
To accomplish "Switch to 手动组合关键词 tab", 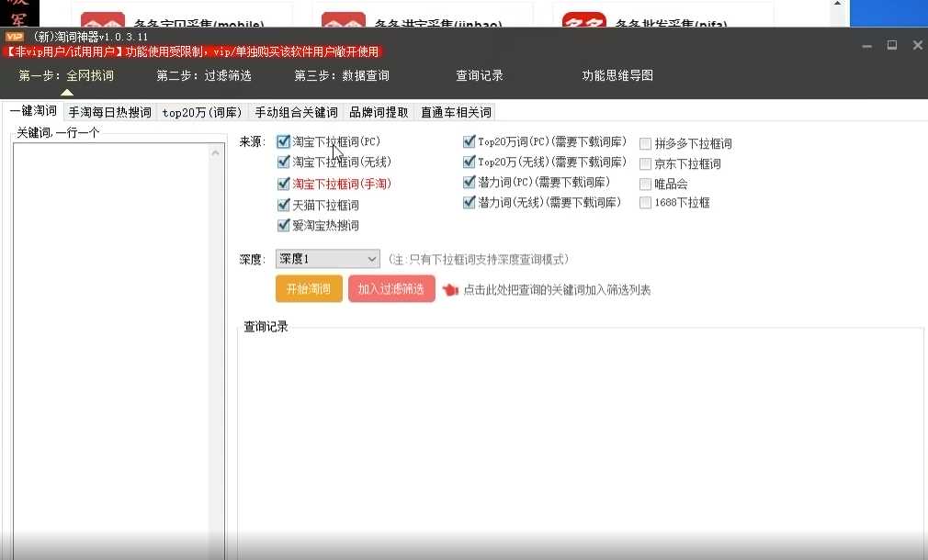I will (x=296, y=112).
